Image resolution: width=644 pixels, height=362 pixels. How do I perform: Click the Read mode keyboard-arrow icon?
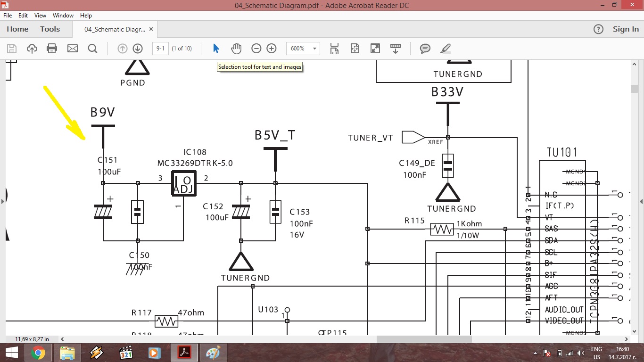pos(396,49)
